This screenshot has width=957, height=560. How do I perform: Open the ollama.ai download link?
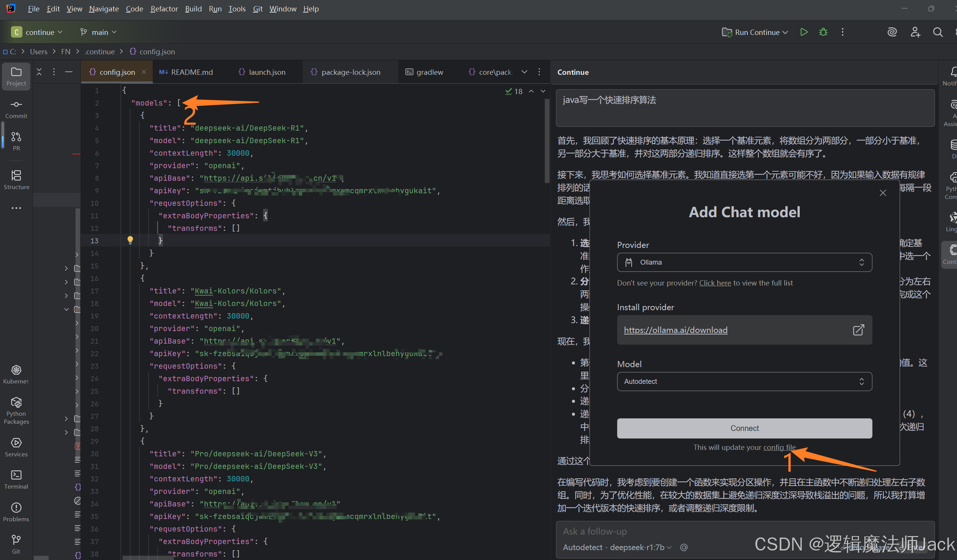tap(675, 330)
